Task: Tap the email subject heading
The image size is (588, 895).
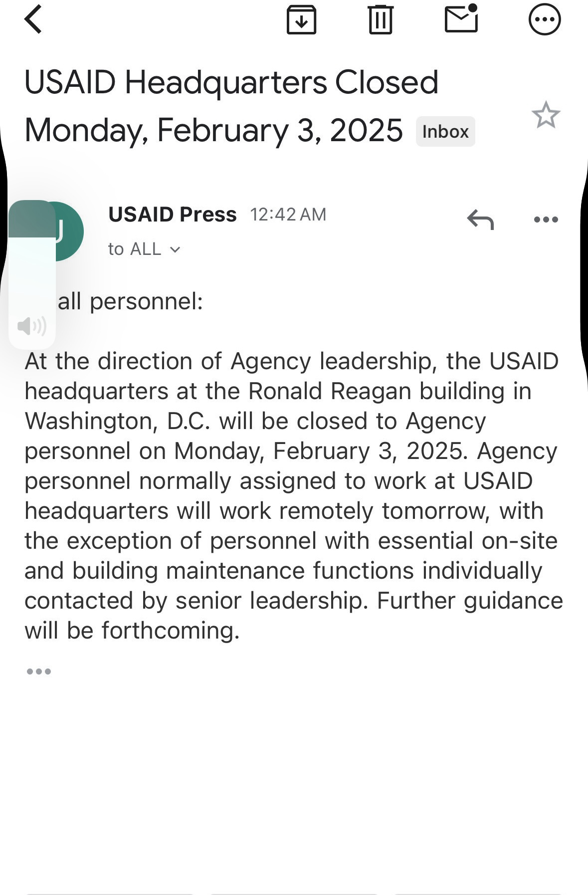Action: [x=231, y=106]
